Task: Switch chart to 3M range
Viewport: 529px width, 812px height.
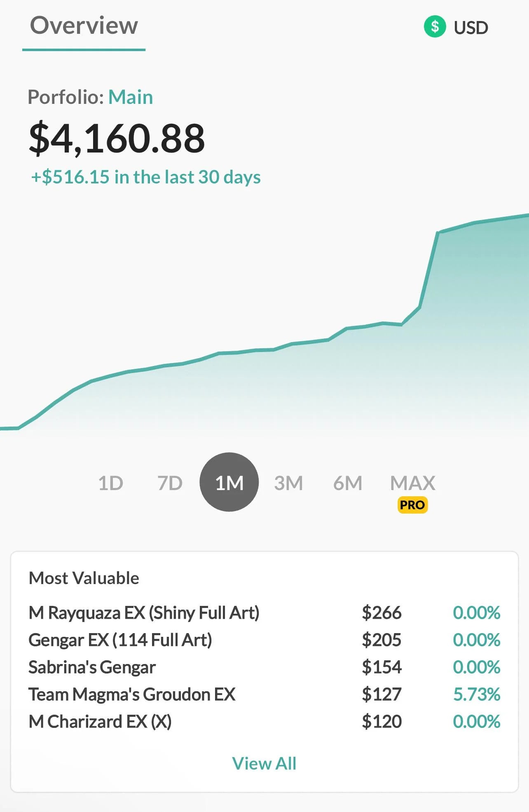Action: pos(288,483)
